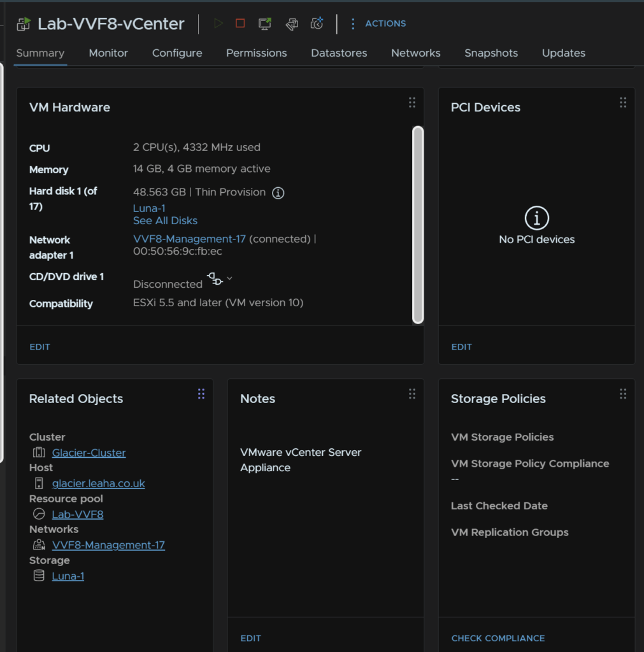
Task: Open the Lab-VVF8 resource pool link
Action: pos(78,514)
